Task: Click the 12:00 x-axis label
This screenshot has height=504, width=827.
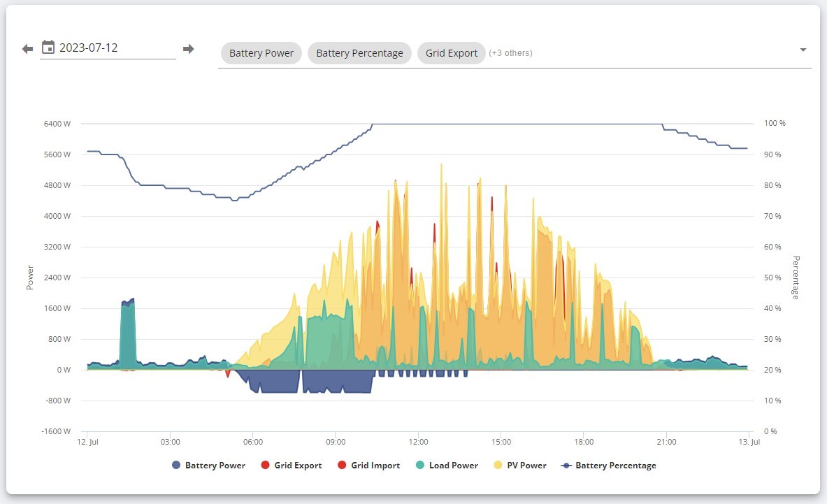Action: coord(418,442)
